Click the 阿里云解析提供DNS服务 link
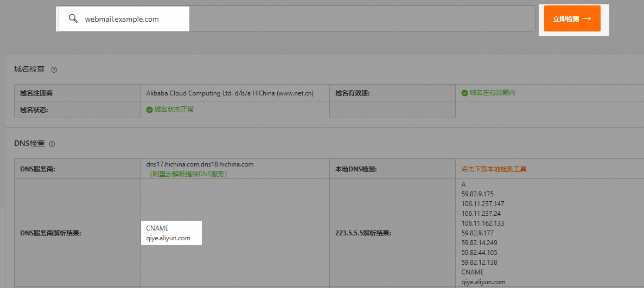This screenshot has width=644, height=288. 188,174
